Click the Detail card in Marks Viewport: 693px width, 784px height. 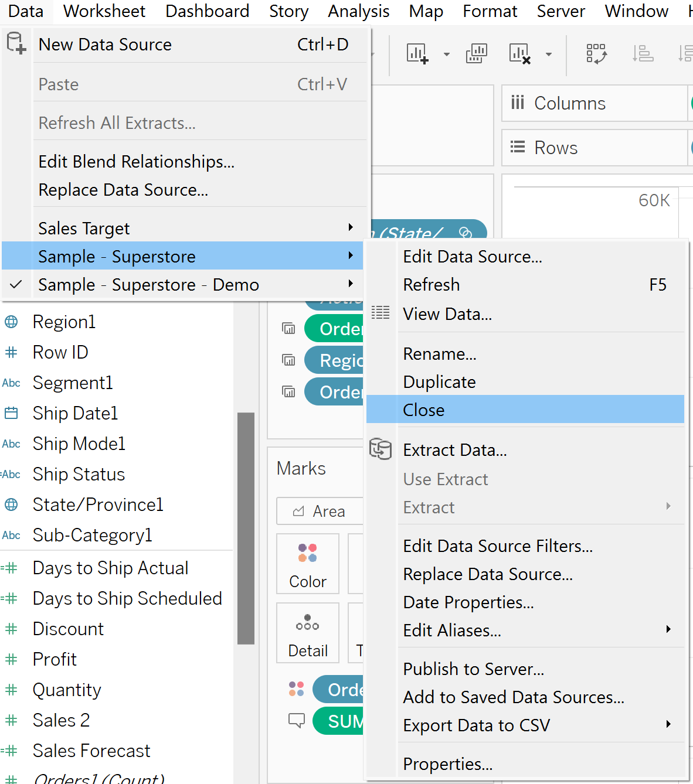pyautogui.click(x=307, y=633)
